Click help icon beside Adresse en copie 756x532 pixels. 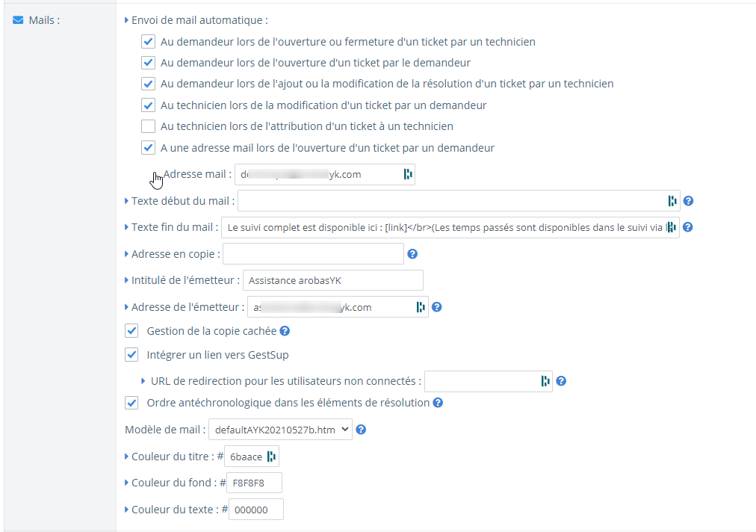click(x=412, y=254)
